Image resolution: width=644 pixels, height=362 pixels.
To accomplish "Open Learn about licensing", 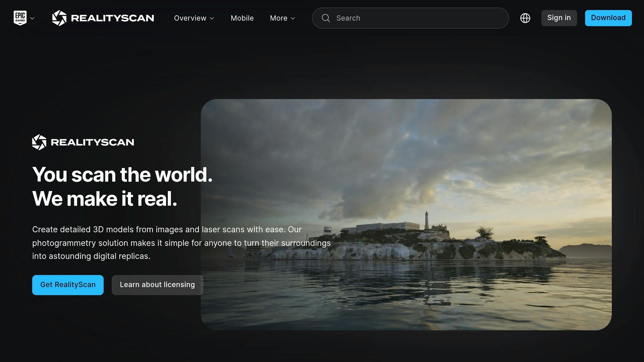I will tap(157, 285).
